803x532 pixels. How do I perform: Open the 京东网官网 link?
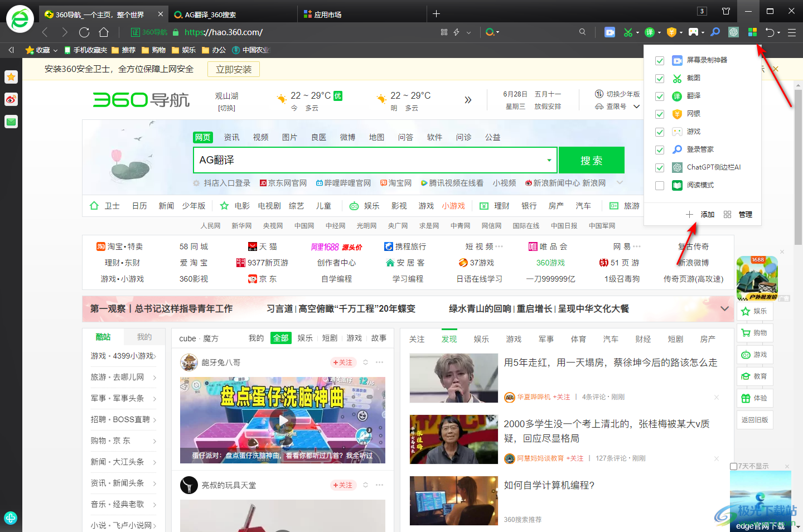click(283, 183)
